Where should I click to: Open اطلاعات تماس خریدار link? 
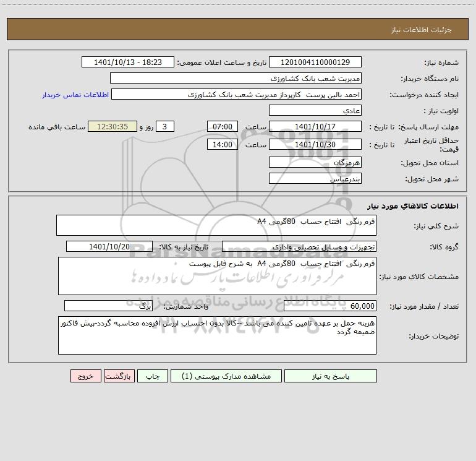[x=75, y=95]
